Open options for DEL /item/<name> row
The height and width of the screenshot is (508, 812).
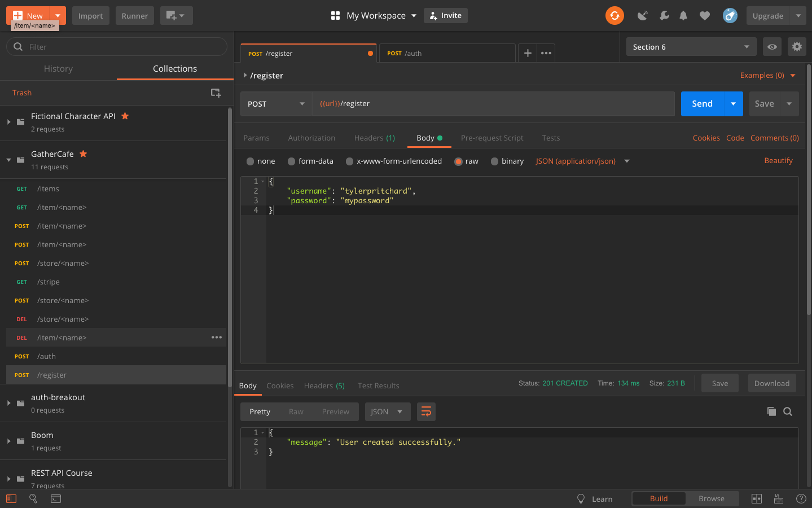coord(217,338)
